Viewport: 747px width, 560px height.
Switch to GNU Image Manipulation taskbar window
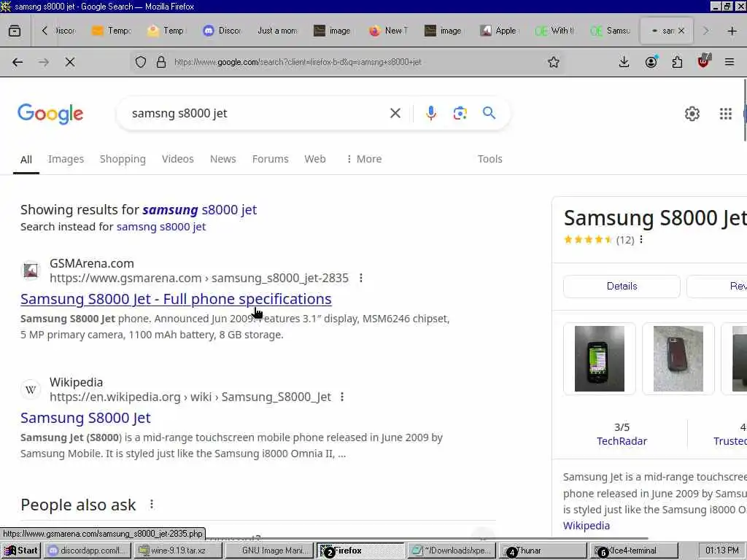[270, 551]
